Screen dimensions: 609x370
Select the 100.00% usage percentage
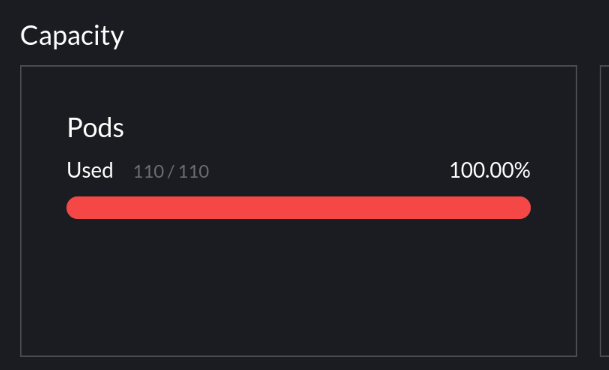490,170
